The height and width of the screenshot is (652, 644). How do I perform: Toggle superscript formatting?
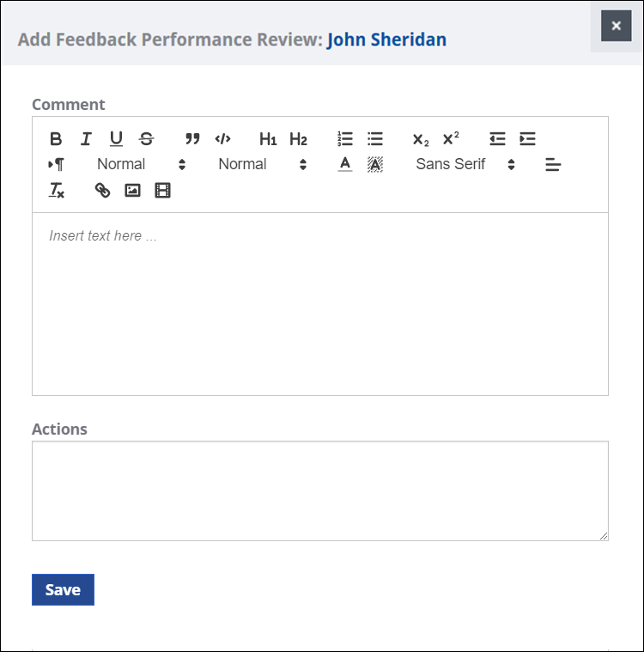tap(451, 139)
